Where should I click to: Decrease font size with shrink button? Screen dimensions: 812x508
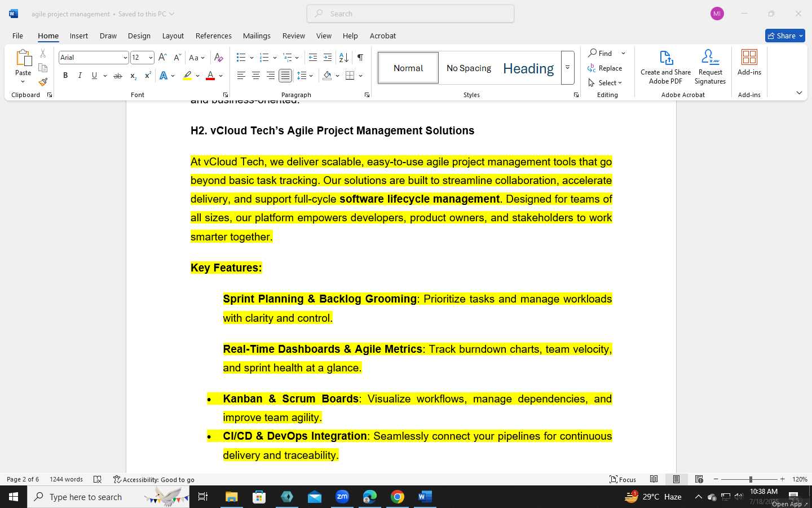click(x=177, y=58)
